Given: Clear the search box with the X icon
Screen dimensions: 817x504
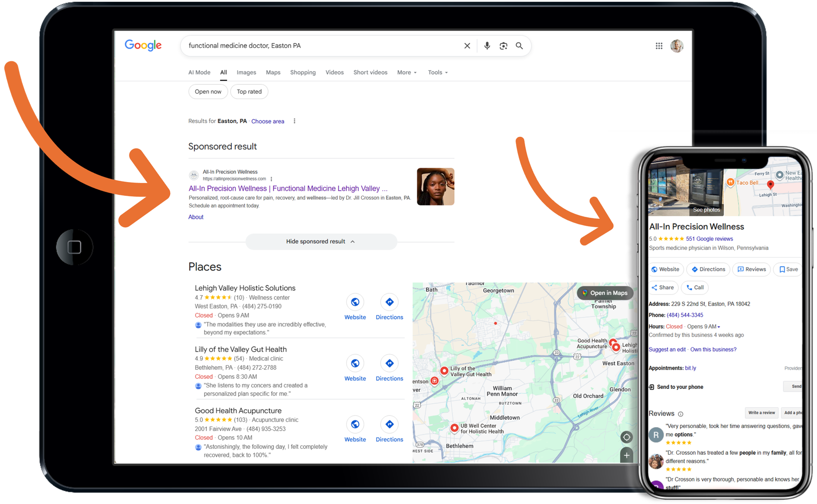Looking at the screenshot, I should tap(467, 46).
